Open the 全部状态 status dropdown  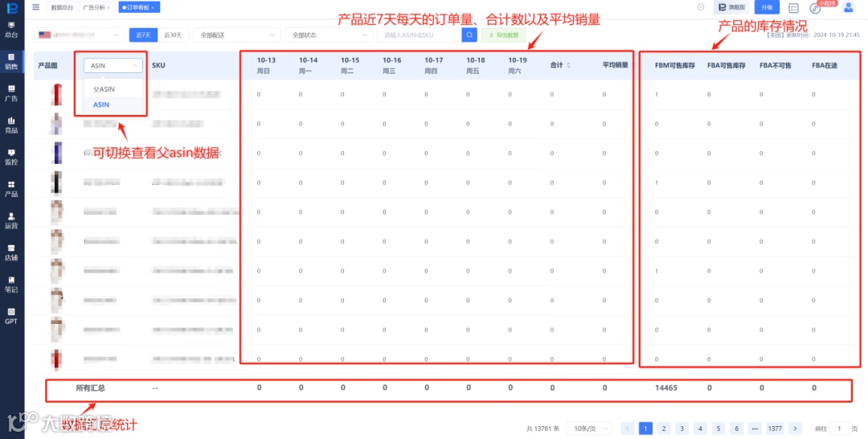click(x=329, y=35)
